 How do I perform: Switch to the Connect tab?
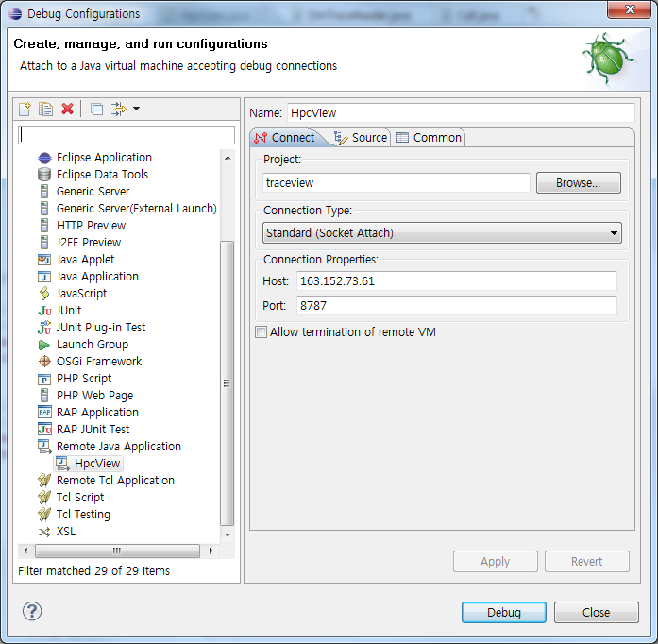[x=285, y=138]
